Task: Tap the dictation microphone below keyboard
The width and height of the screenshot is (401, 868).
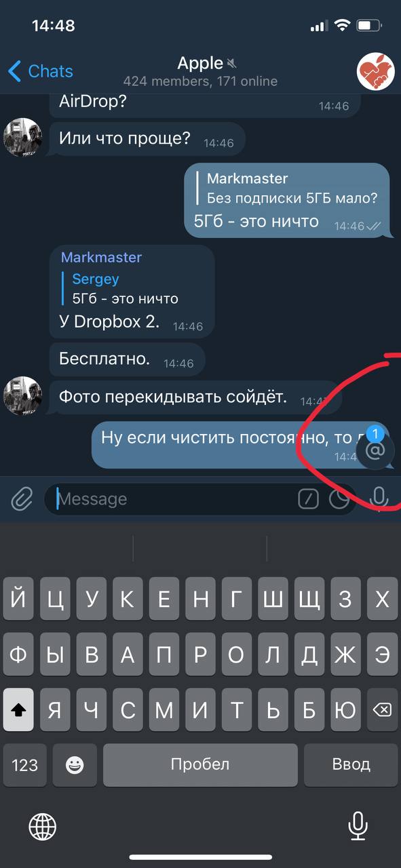Action: pos(358,826)
